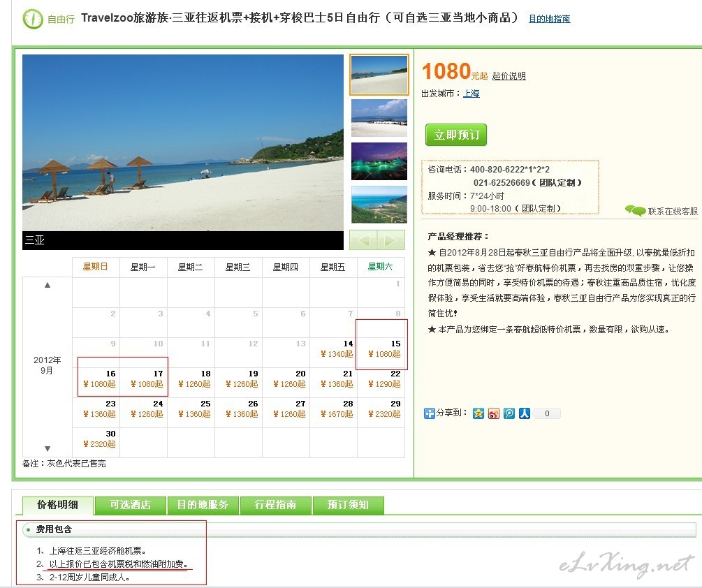This screenshot has height=588, width=702.
Task: Select the second coastline thumbnail
Action: pos(379,118)
